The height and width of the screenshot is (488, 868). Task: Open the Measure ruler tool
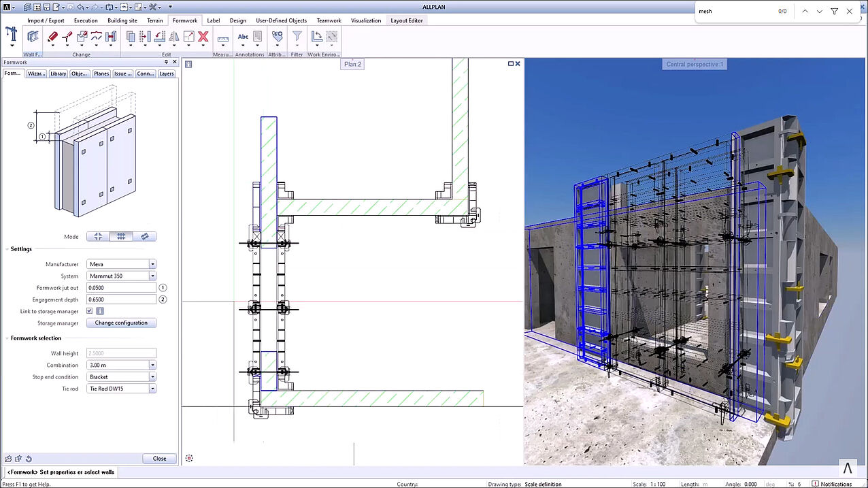[x=222, y=39]
